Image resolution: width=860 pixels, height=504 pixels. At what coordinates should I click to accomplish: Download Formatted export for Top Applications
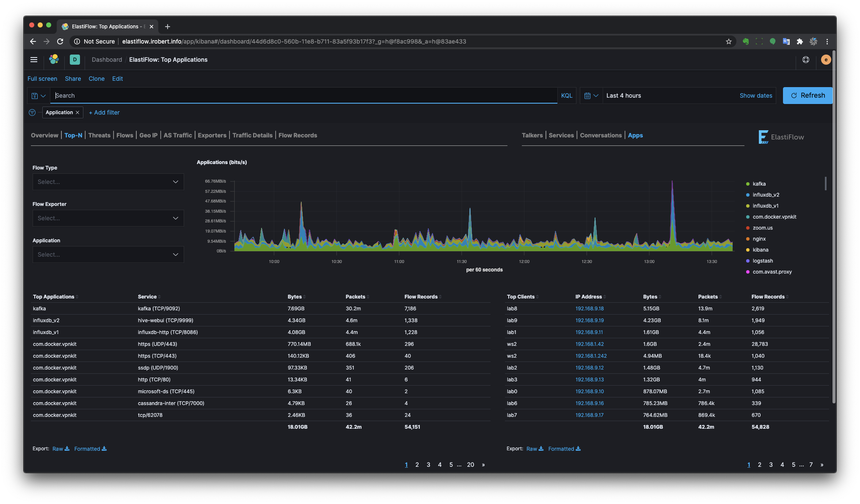[x=90, y=449]
